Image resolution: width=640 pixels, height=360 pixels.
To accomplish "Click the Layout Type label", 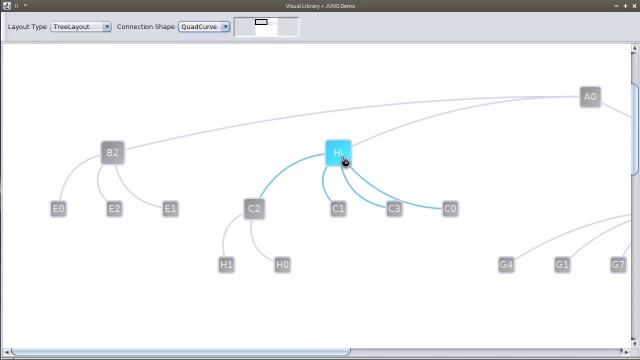I will [x=27, y=27].
